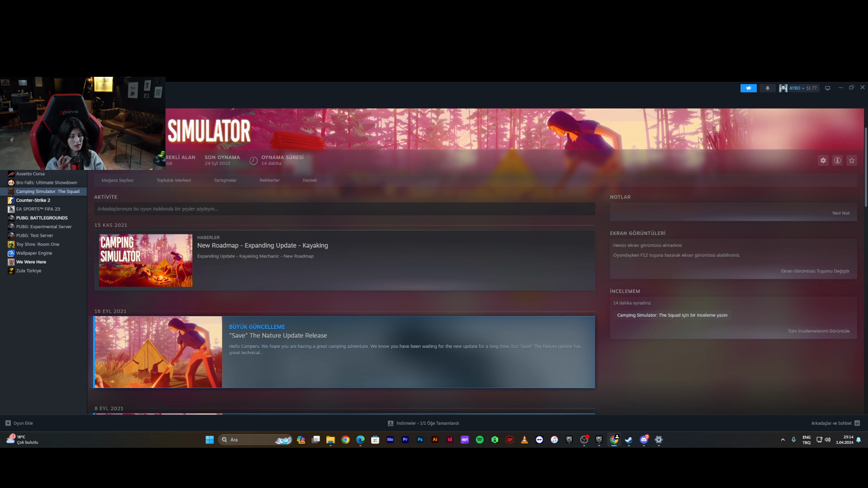This screenshot has height=488, width=868.
Task: Go to the Tartışmalar tab
Action: [225, 180]
